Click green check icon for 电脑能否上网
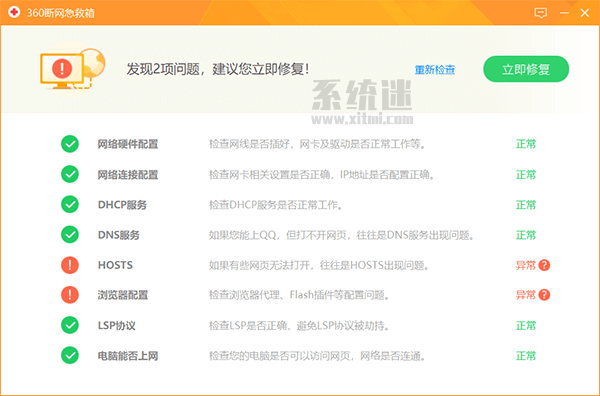 click(x=70, y=355)
